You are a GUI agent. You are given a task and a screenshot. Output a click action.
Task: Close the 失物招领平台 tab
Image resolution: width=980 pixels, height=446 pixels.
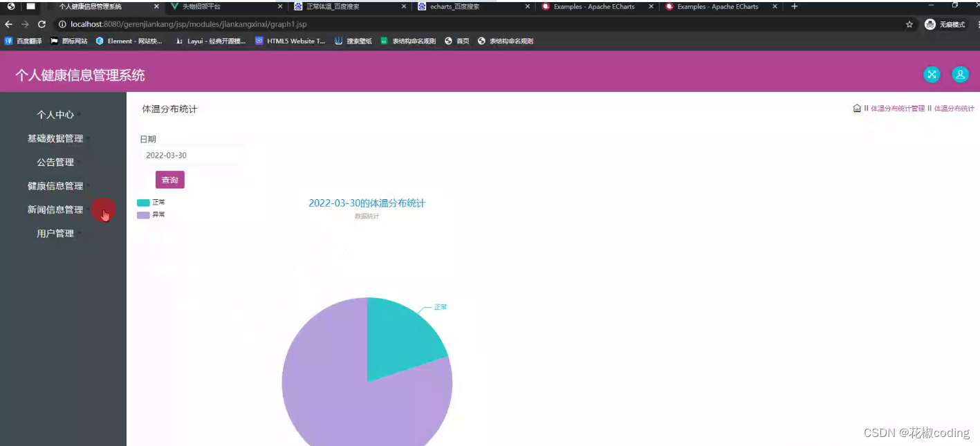[x=280, y=6]
